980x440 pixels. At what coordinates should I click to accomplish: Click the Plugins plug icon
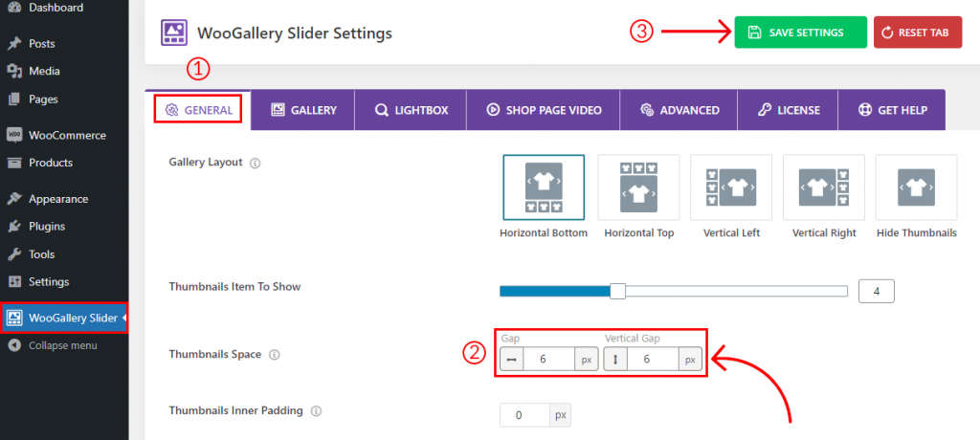click(x=13, y=227)
